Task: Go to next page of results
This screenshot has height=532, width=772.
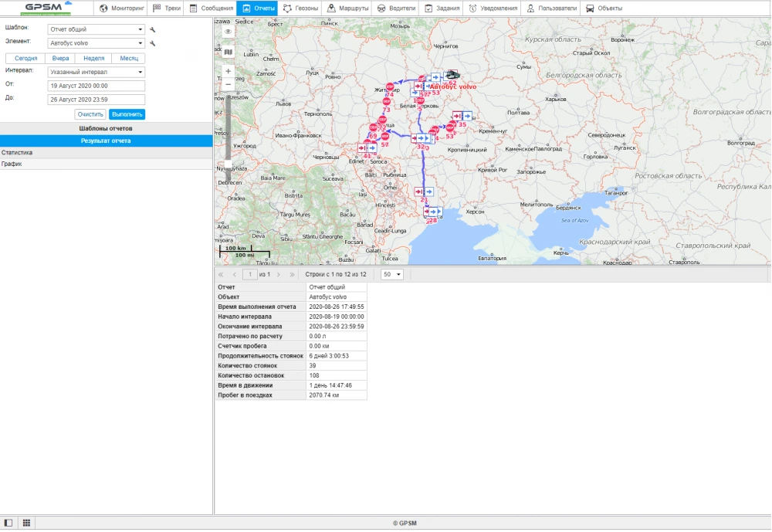Action: coord(279,274)
